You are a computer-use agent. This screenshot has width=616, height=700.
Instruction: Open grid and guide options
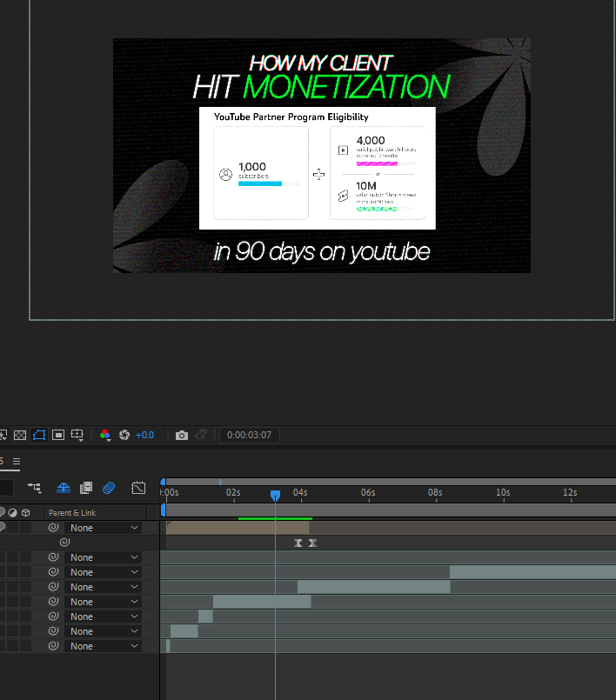tap(77, 436)
